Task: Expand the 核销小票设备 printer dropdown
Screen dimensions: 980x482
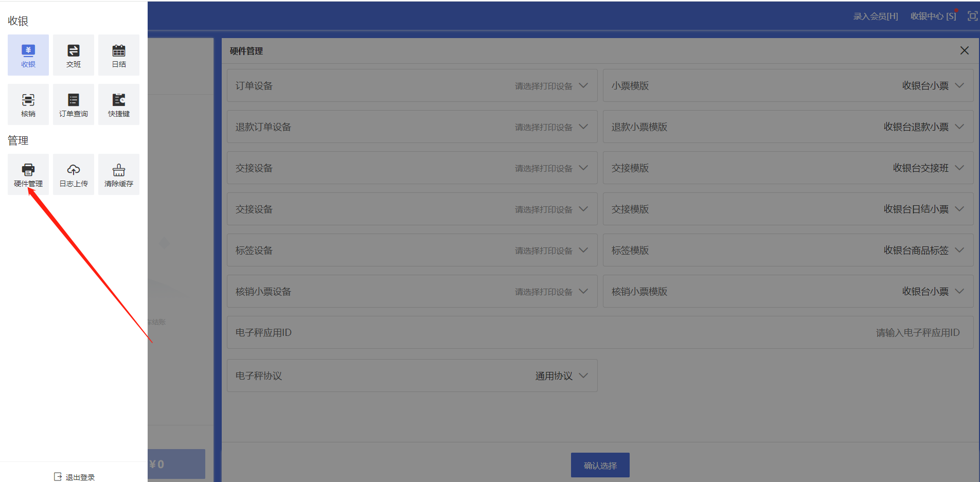Action: (412, 291)
